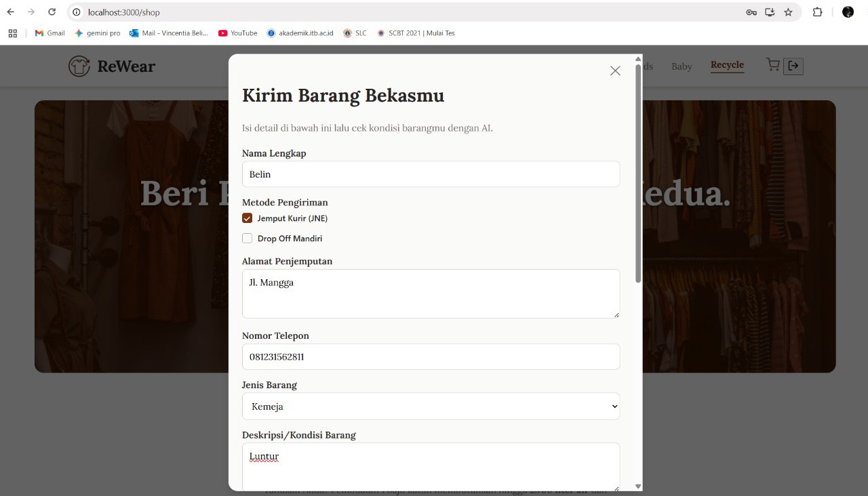
Task: Switch to the Baby nav tab
Action: [682, 66]
